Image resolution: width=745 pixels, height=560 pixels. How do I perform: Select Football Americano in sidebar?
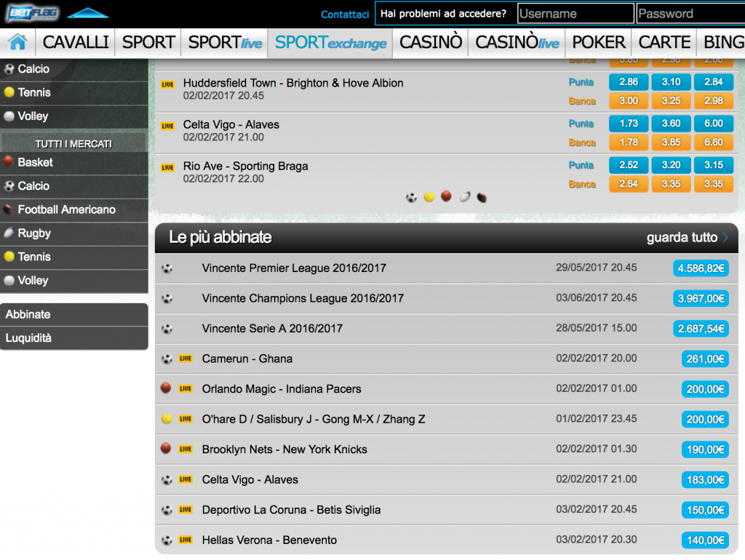(74, 209)
